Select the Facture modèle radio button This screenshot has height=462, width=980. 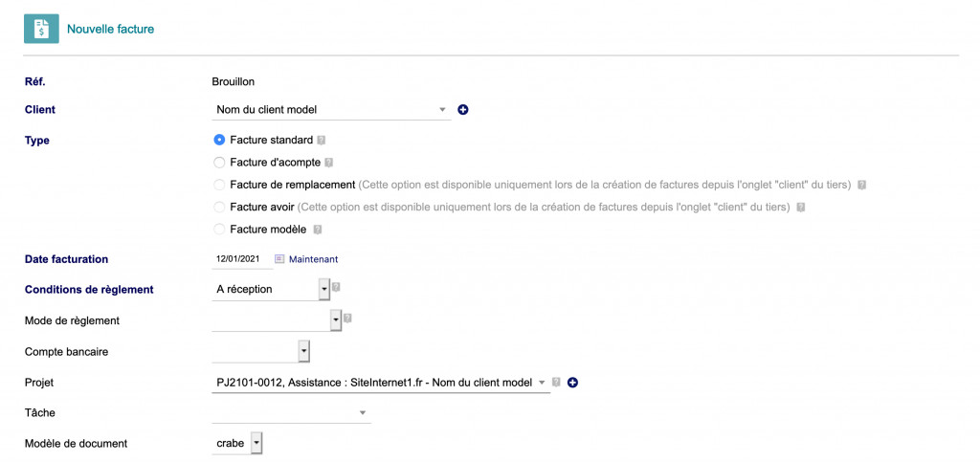(x=220, y=230)
